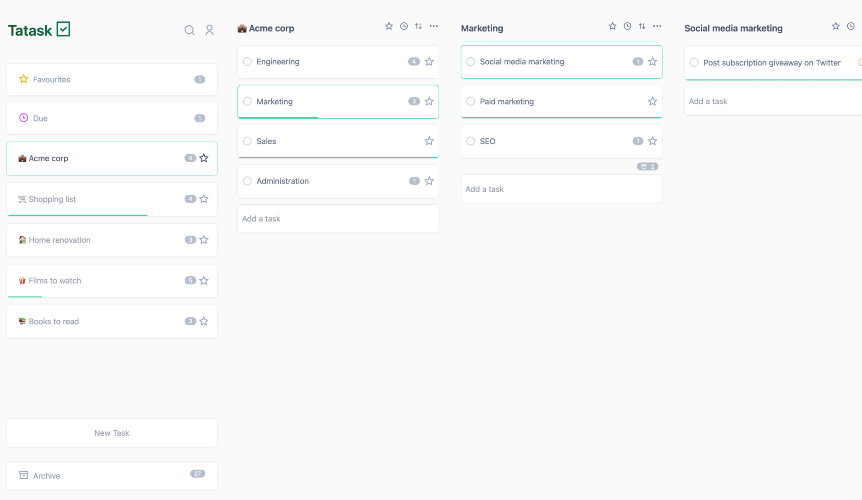Open more options for Marketing column
This screenshot has height=500, width=862.
pos(657,26)
